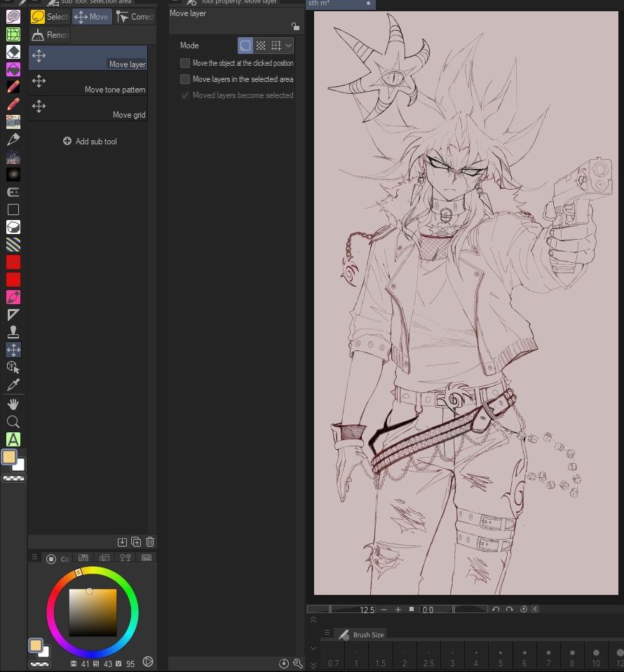Screen dimensions: 624x672
Task: Rotate the canvas left
Action: pos(496,609)
